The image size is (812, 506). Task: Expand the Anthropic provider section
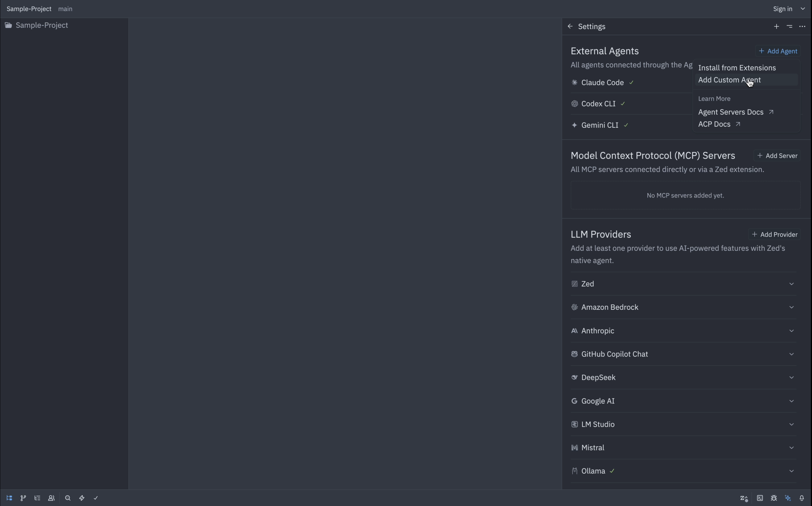(x=791, y=331)
